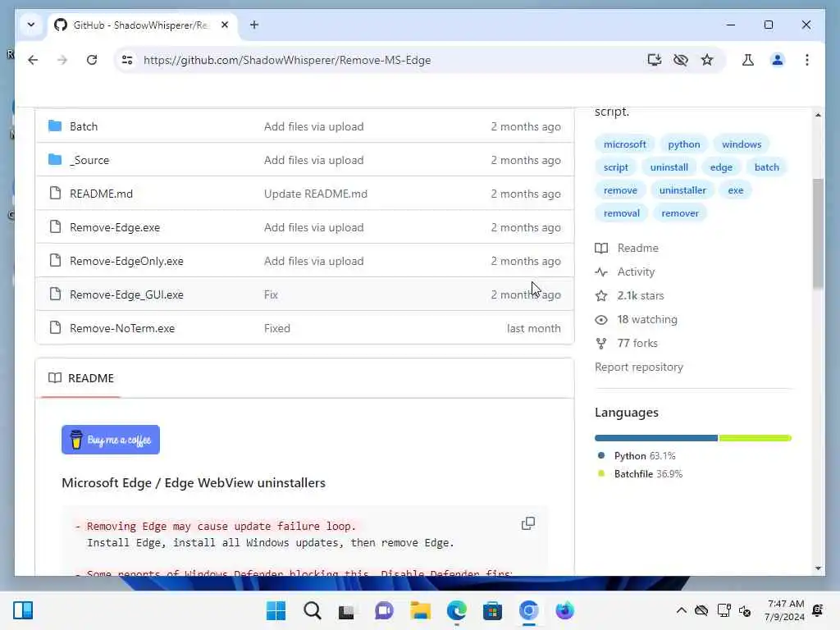
Task: Click the Buy me a coffee button
Action: coord(111,440)
